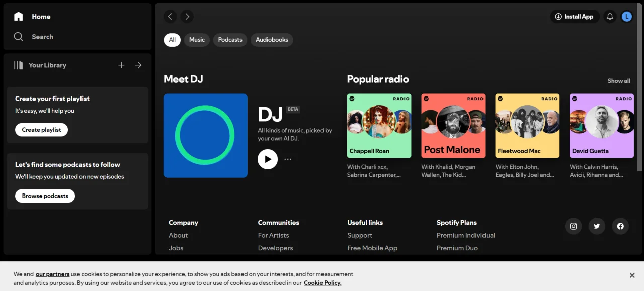
Task: Open the Chappell Roan radio cover
Action: click(379, 126)
